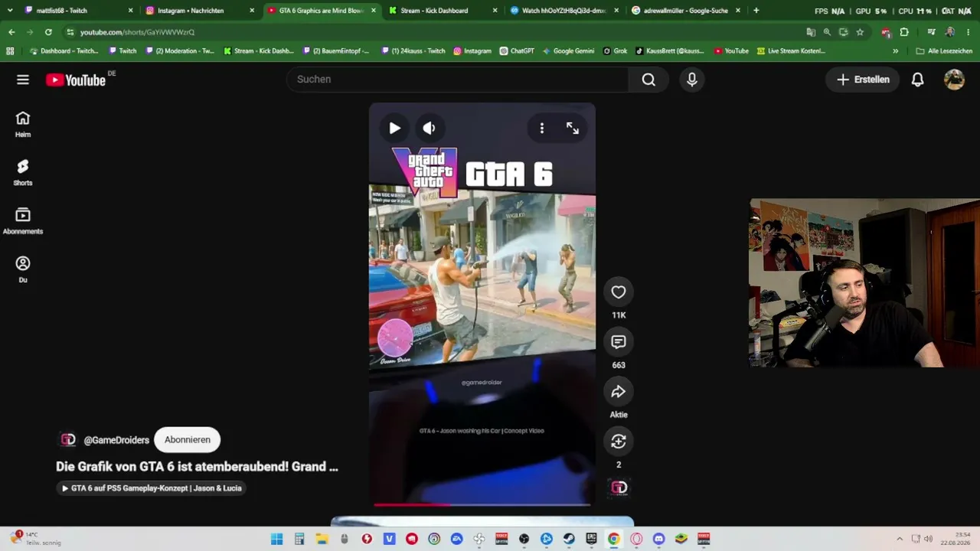The height and width of the screenshot is (551, 980).
Task: Open Discord from the taskbar
Action: pos(658,539)
